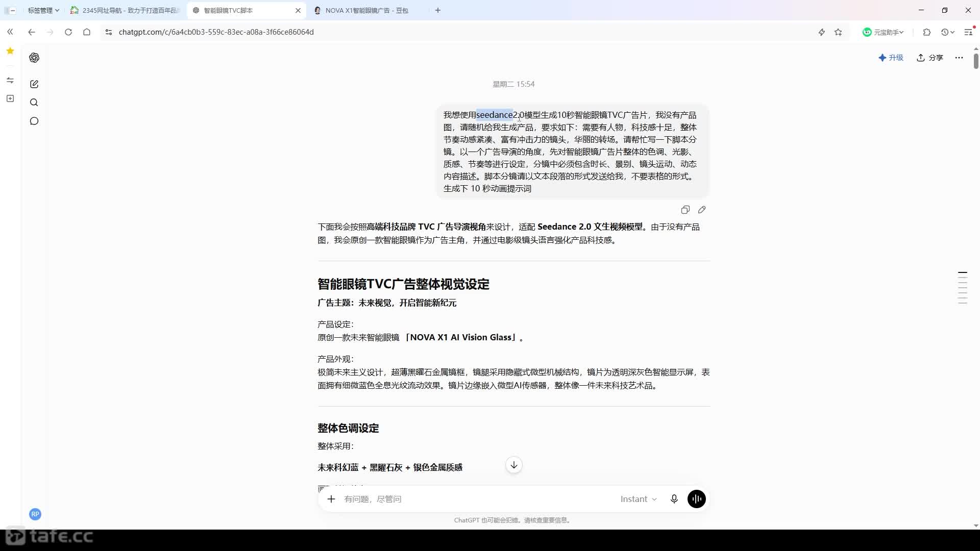Open the yellow favorites star in the side strip

(10, 51)
